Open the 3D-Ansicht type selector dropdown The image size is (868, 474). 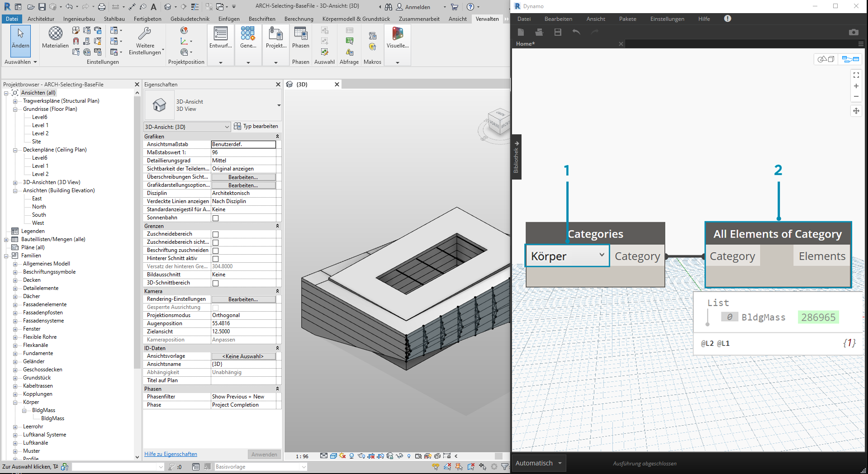tap(213, 105)
